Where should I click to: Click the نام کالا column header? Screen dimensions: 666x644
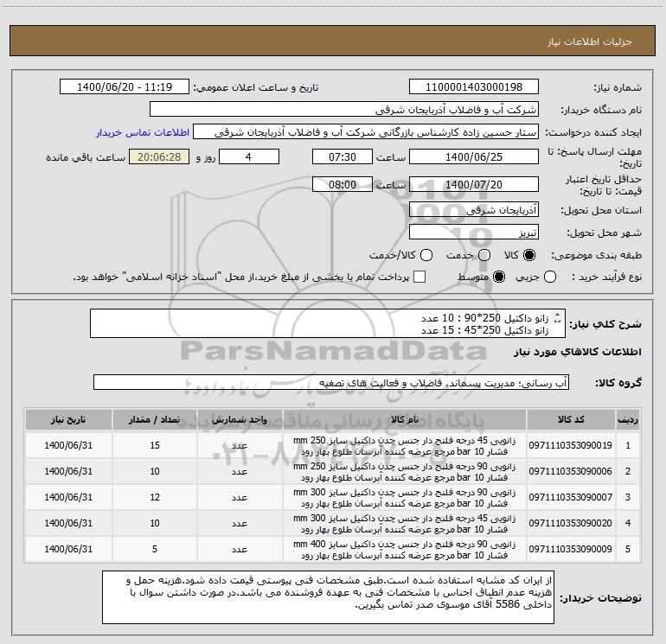[x=405, y=419]
